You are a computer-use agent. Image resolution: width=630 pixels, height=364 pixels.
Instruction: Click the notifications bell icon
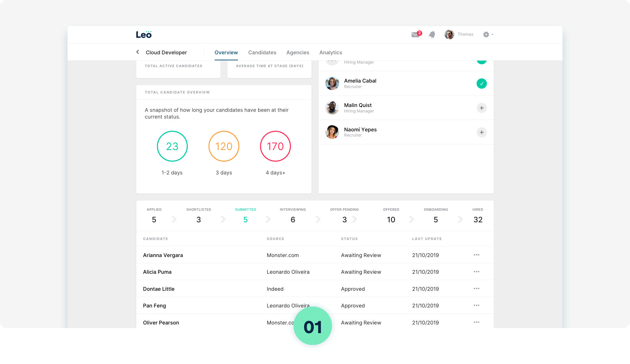tap(432, 34)
